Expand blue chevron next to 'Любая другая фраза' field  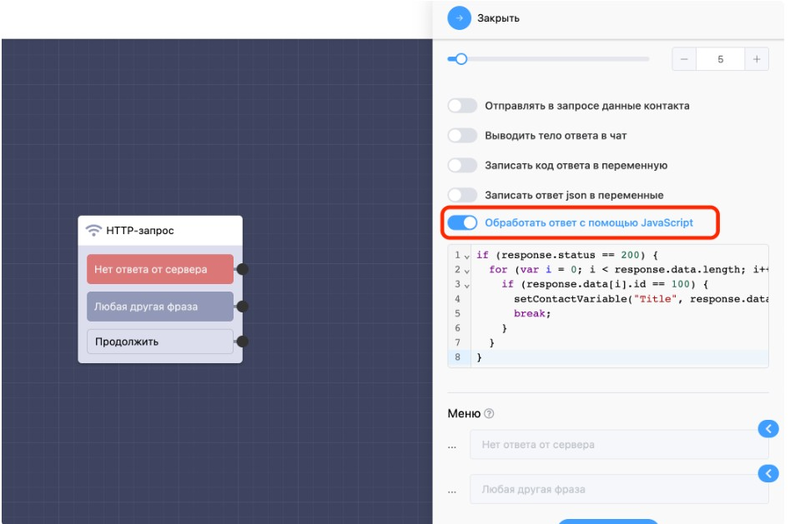coord(768,474)
